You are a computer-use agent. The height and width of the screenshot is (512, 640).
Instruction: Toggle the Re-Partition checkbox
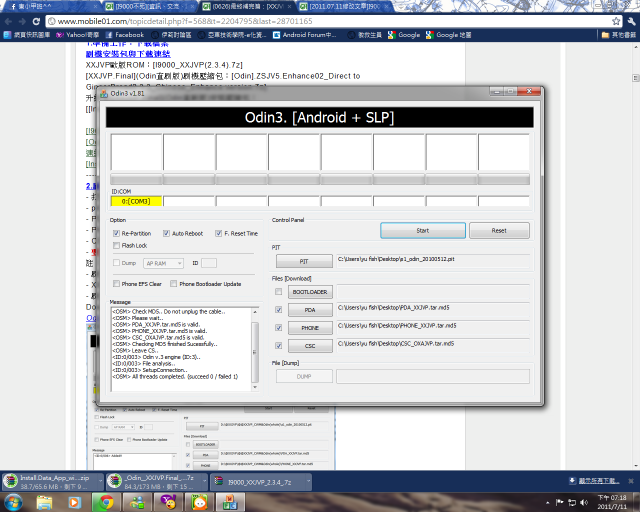pos(116,234)
